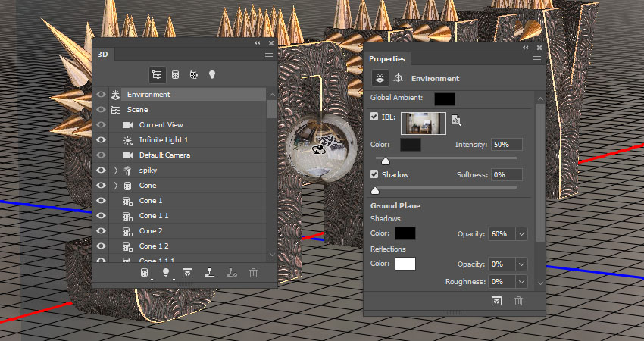Click Start 3D print icon
Image resolution: width=644 pixels, height=341 pixels.
210,273
